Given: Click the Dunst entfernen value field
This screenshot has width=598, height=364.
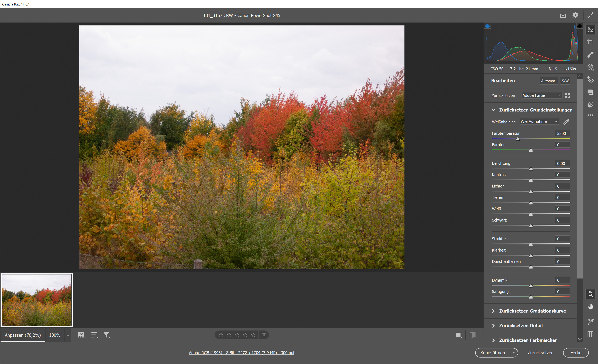Looking at the screenshot, I should (562, 261).
